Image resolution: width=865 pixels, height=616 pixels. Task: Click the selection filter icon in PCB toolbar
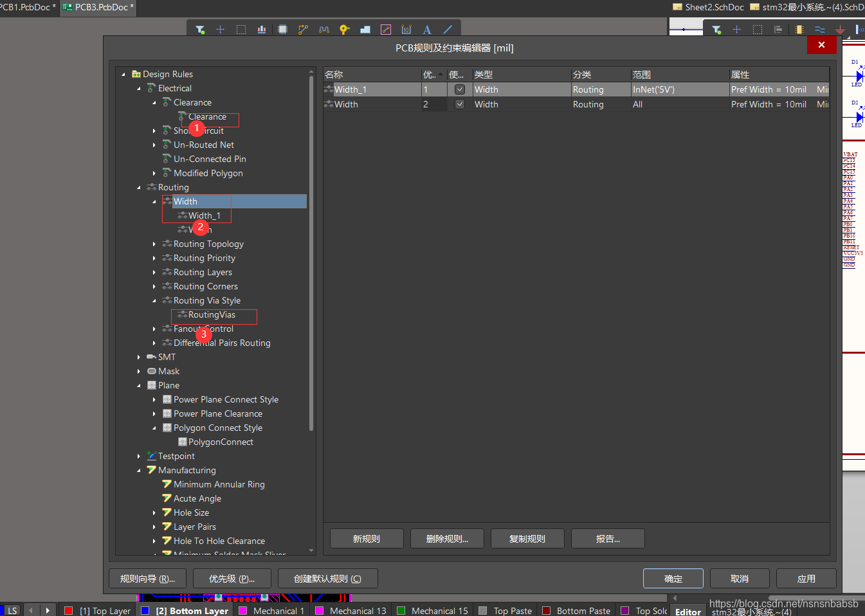[200, 30]
